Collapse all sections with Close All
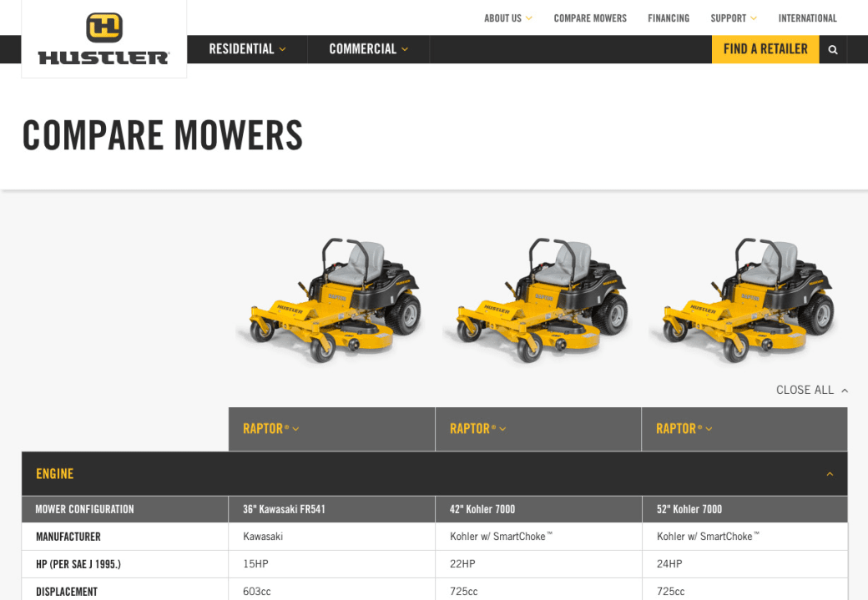Image resolution: width=868 pixels, height=600 pixels. tap(812, 390)
